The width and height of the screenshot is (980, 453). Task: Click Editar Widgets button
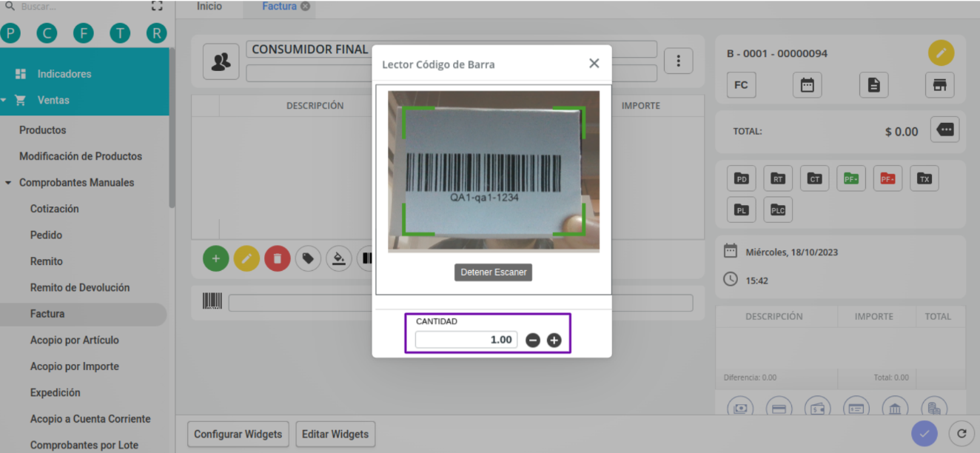point(335,434)
